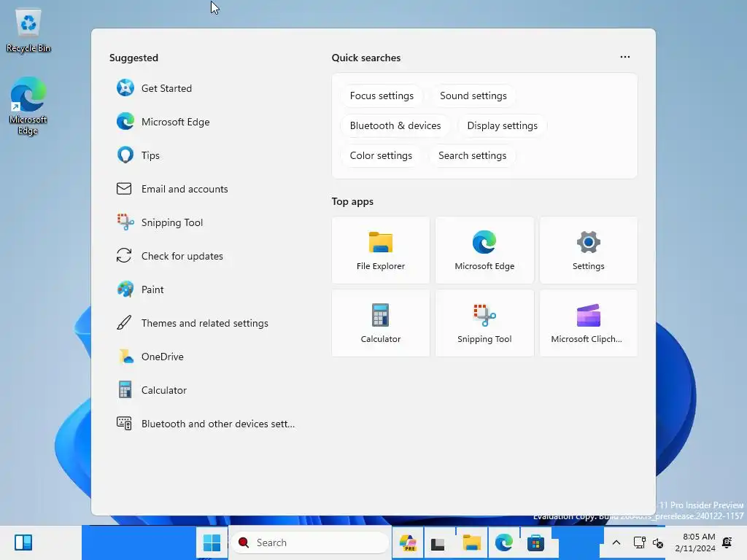Open the notification bell icon

coord(727,542)
